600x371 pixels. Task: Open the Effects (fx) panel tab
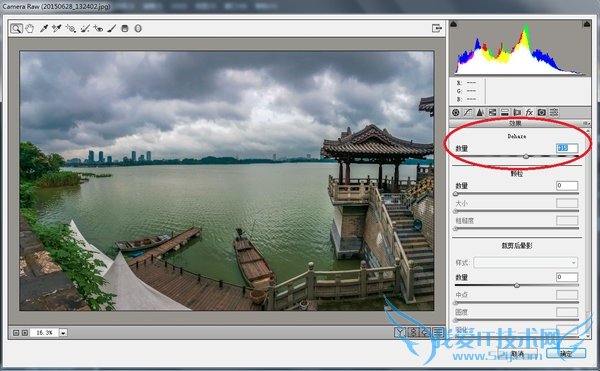[x=529, y=112]
